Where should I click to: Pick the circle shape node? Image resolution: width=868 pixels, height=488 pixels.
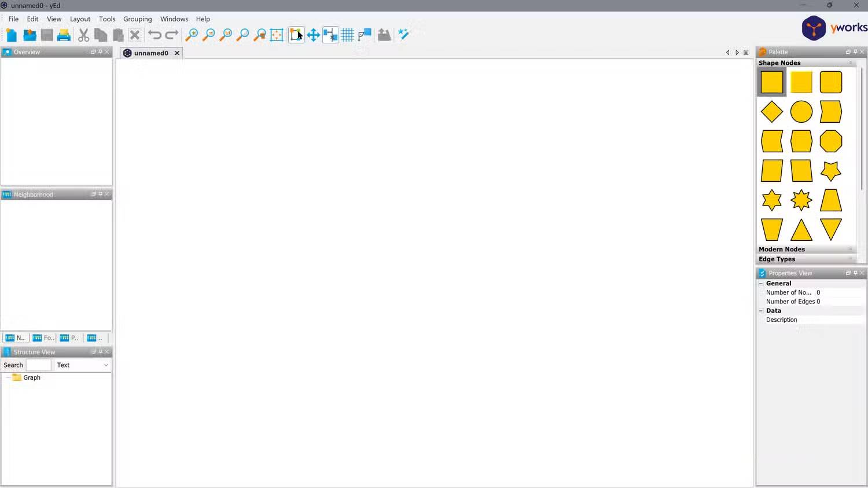[801, 112]
